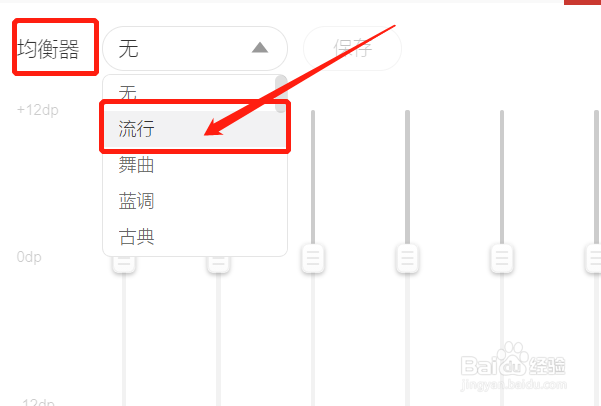Viewport: 601px width, 406px height.
Task: Select 流行 preset from the list
Action: click(x=195, y=129)
